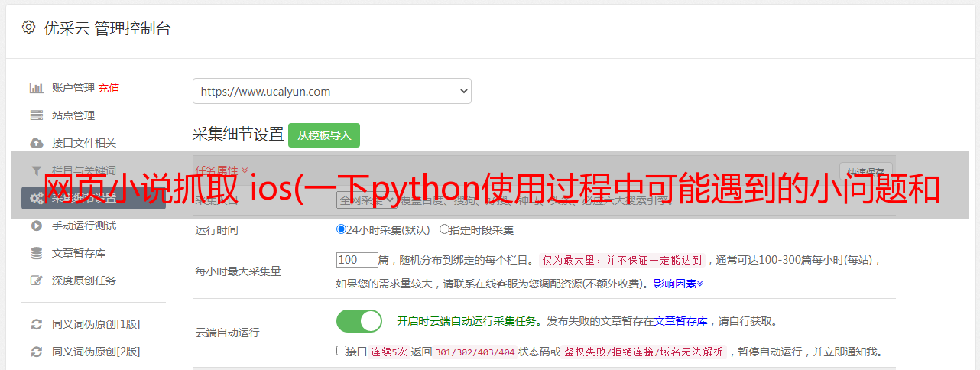Click the gear icon beside 优采云 管理控制台

coord(28,28)
